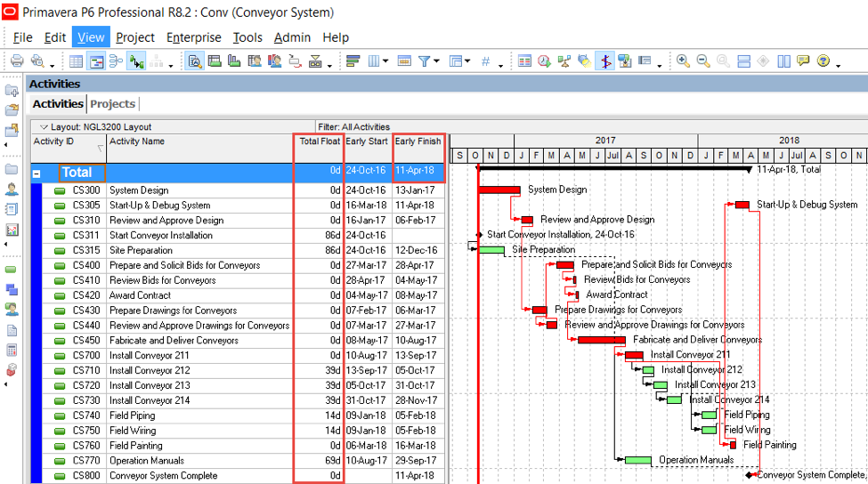Collapse the Total group band
Viewport: 868px width, 484px height.
37,173
